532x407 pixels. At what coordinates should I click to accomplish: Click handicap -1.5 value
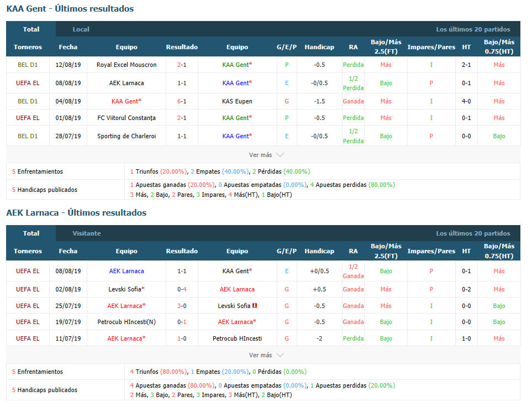pos(319,101)
